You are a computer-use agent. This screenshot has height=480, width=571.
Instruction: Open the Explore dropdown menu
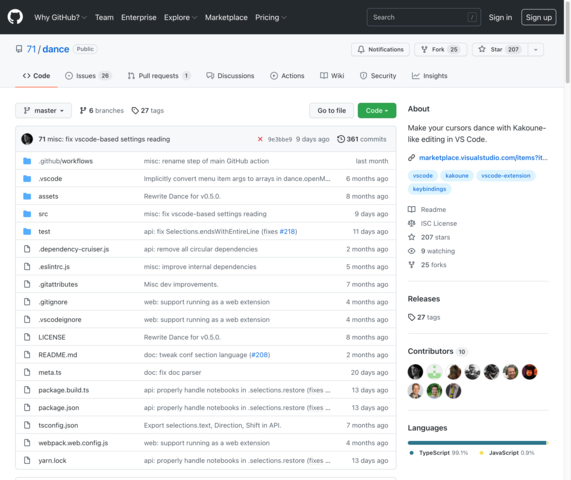click(x=180, y=17)
